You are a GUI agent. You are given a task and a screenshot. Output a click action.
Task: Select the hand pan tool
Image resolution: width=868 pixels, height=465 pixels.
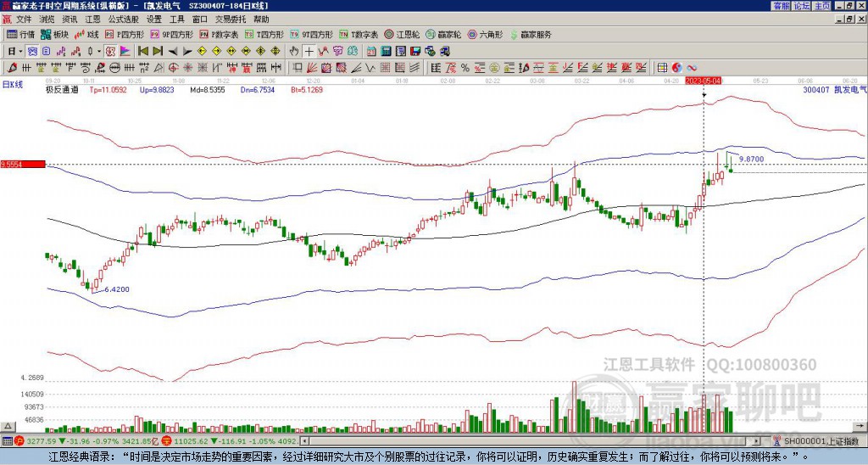coord(293,52)
